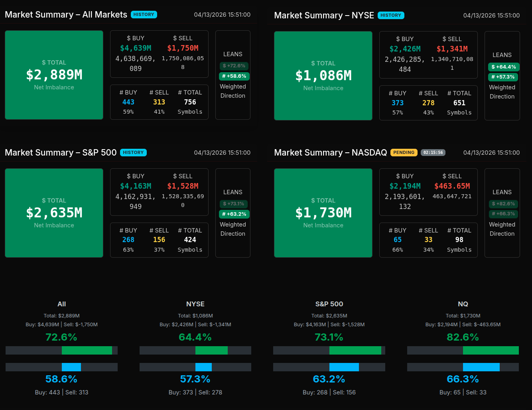Click the green bar under All 72.6%
Screen dimensions: 532x410
tap(87, 351)
